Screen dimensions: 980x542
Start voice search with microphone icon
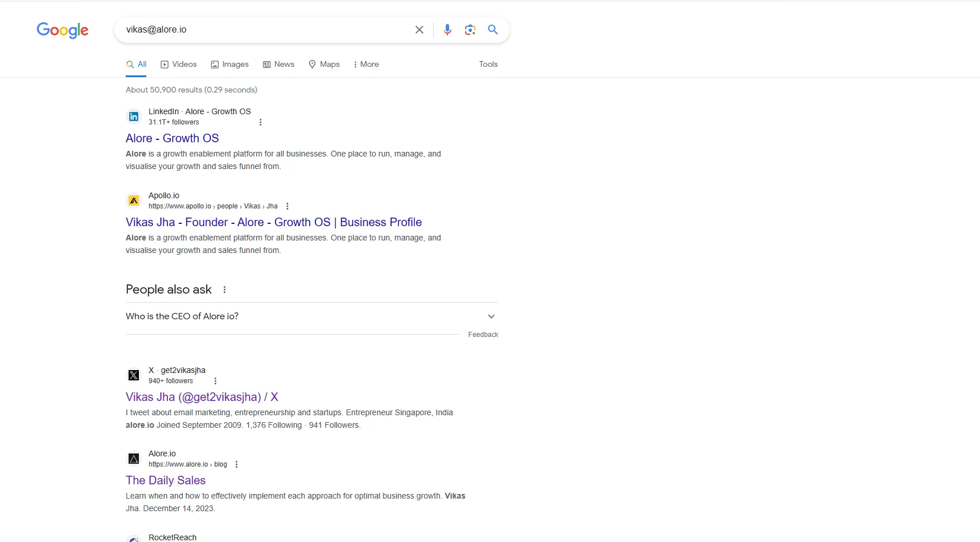447,30
